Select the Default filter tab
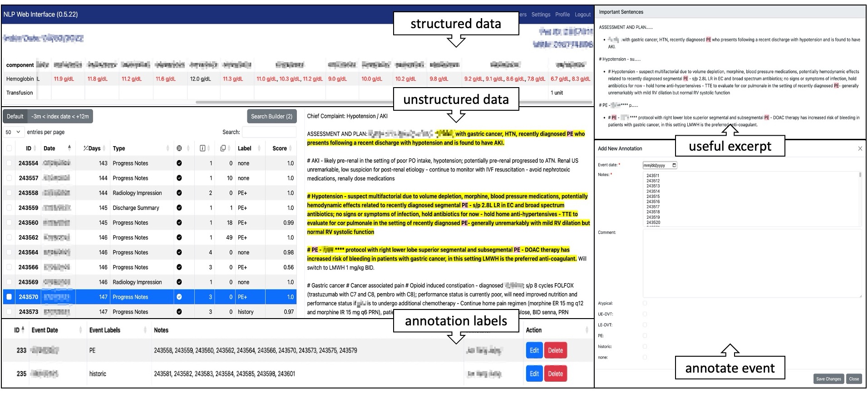 (x=15, y=116)
